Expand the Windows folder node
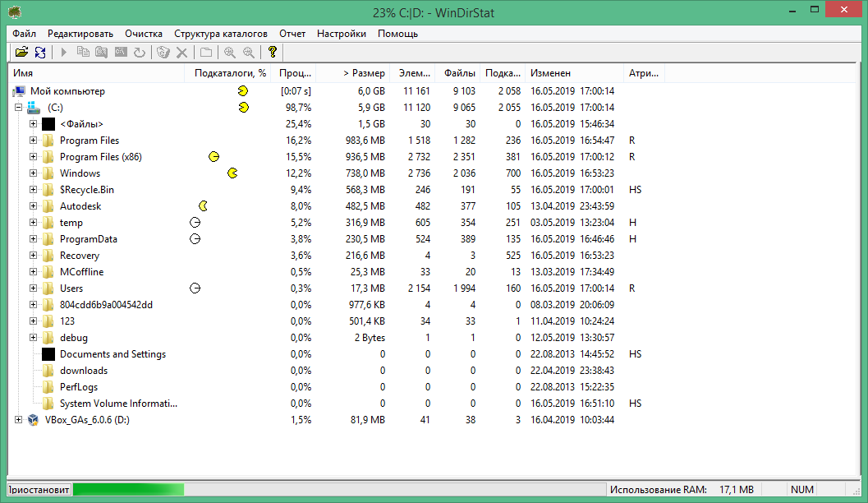Image resolution: width=868 pixels, height=503 pixels. 34,173
